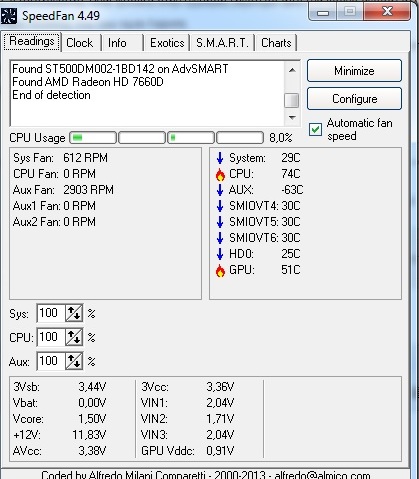Screen dimensions: 419x479
Task: Click the Aux fan speed spinner arrows
Action: tap(74, 361)
